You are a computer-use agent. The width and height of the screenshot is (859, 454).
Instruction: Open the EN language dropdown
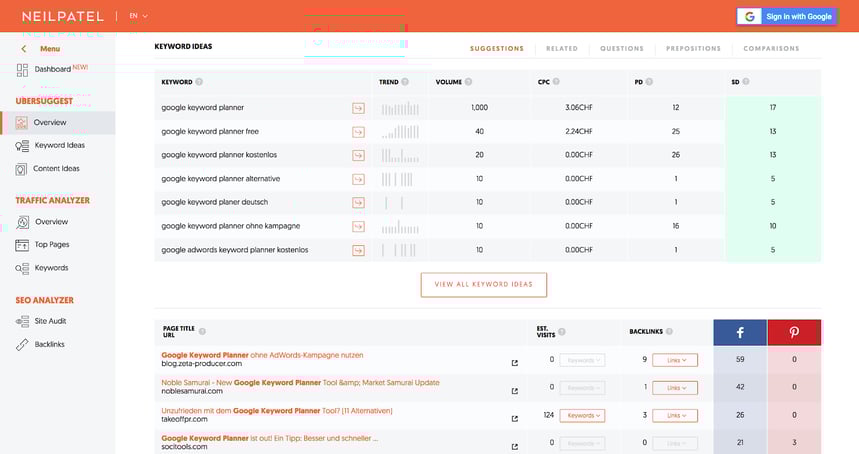click(x=139, y=16)
